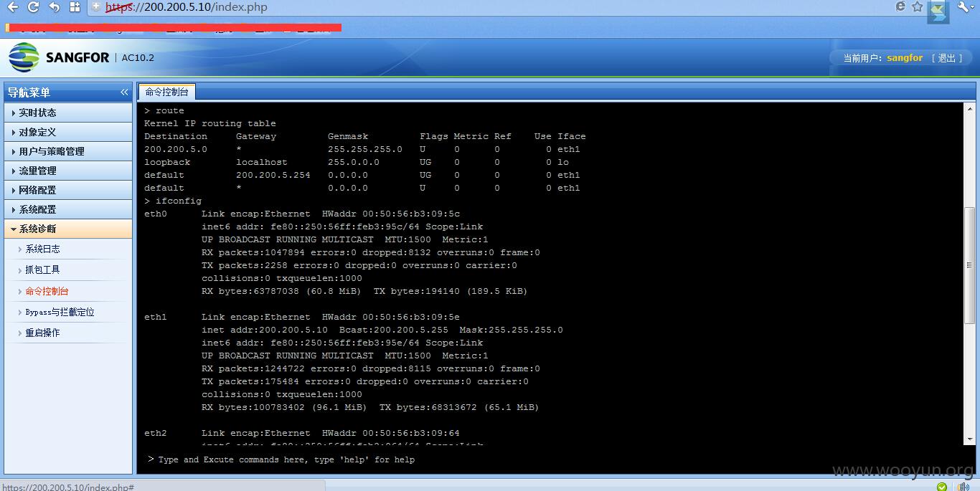Click the site info icon before URL
Screen dimensions: 980x491
96,7
